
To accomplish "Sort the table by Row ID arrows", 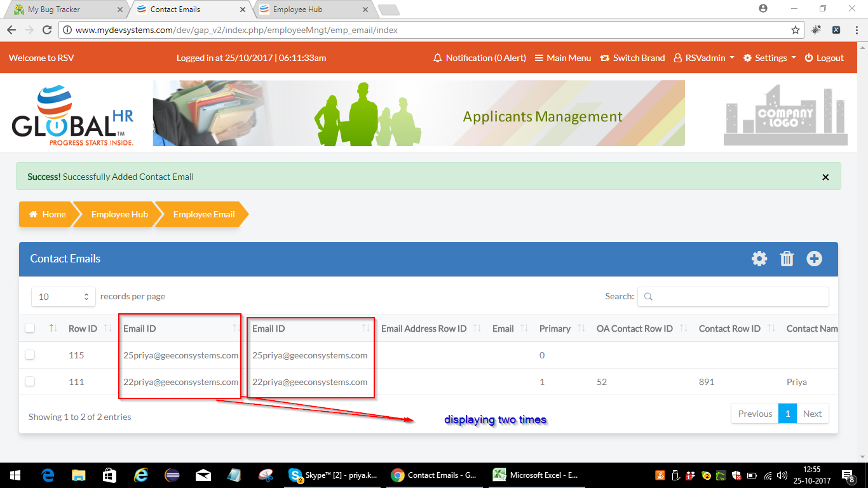I will click(108, 329).
